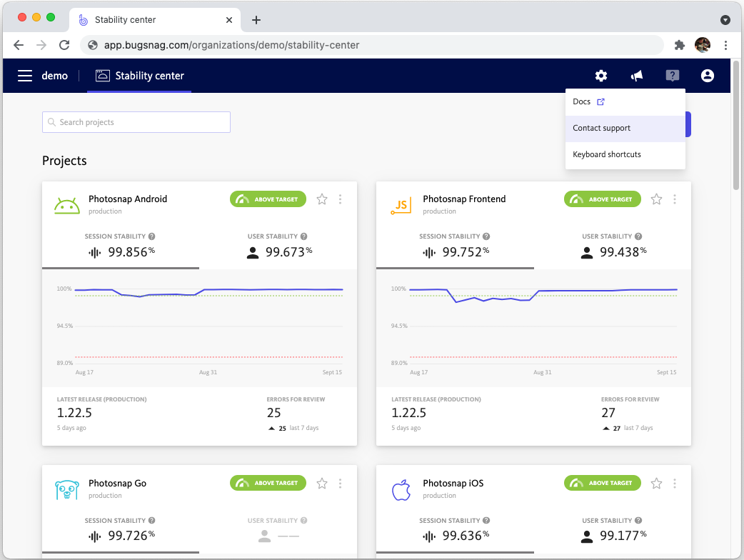Click the User Stability help icon for Photosnap Go

pos(303,521)
